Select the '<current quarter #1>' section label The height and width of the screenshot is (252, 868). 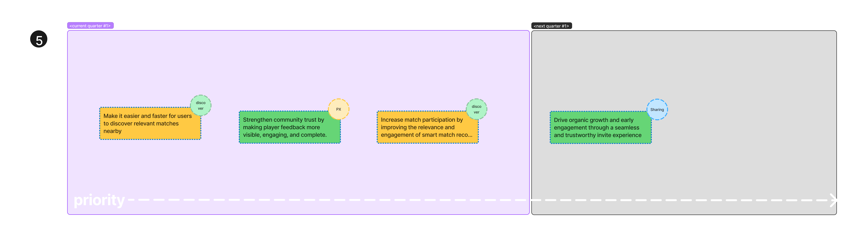point(90,26)
